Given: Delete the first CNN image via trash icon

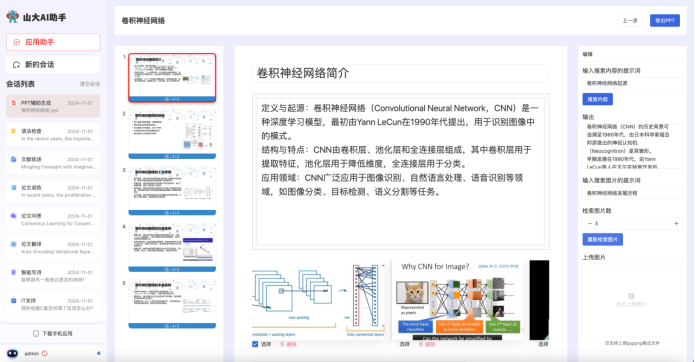Looking at the screenshot, I should 282,344.
